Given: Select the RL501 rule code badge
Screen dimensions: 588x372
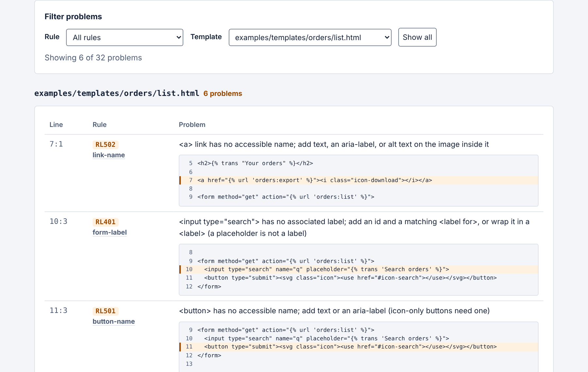Looking at the screenshot, I should (106, 311).
